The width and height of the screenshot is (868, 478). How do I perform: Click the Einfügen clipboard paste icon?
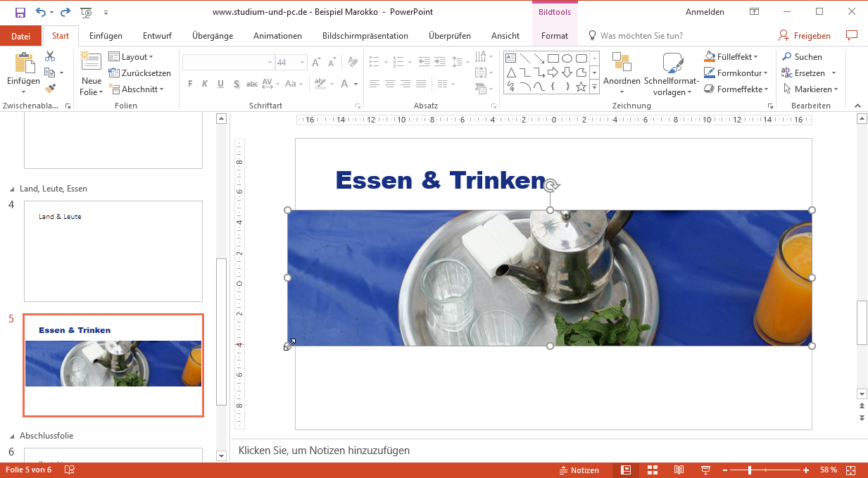tap(24, 63)
